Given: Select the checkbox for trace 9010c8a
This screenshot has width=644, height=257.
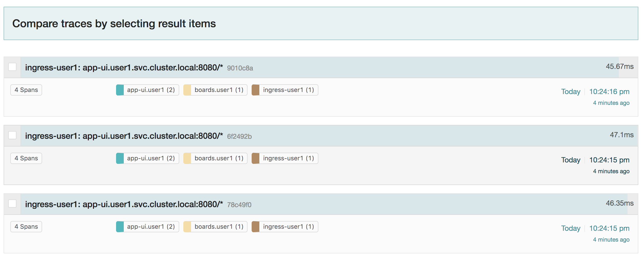Looking at the screenshot, I should coord(12,67).
